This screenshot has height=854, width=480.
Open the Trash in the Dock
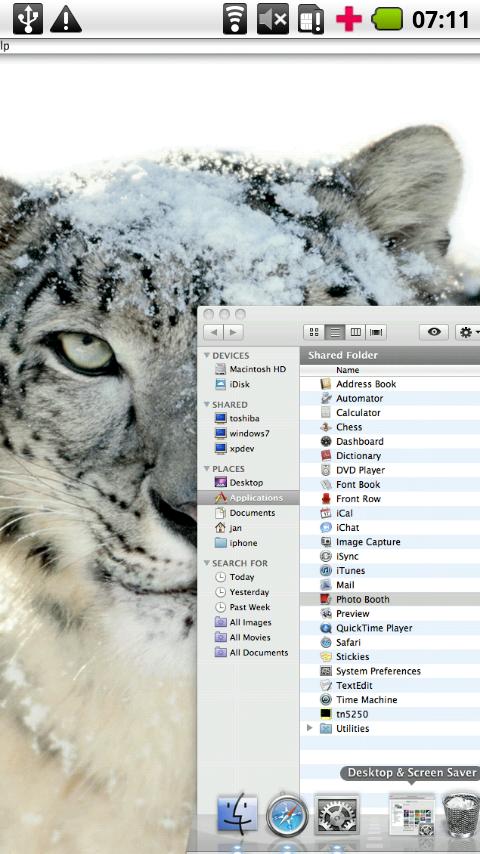coord(461,815)
